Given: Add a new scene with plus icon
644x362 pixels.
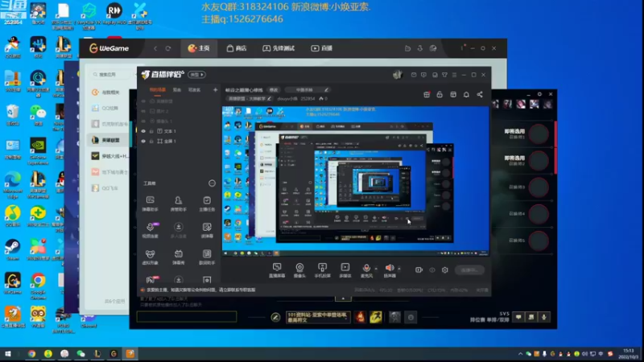Looking at the screenshot, I should click(215, 89).
